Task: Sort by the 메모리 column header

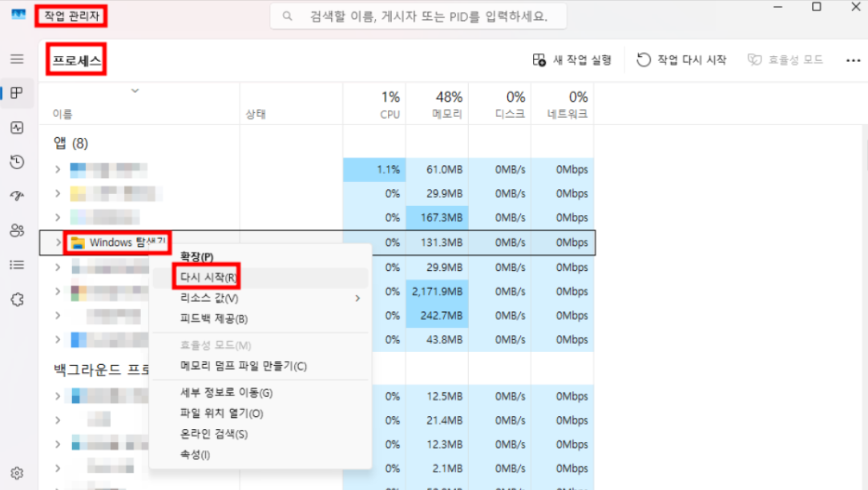Action: [446, 104]
